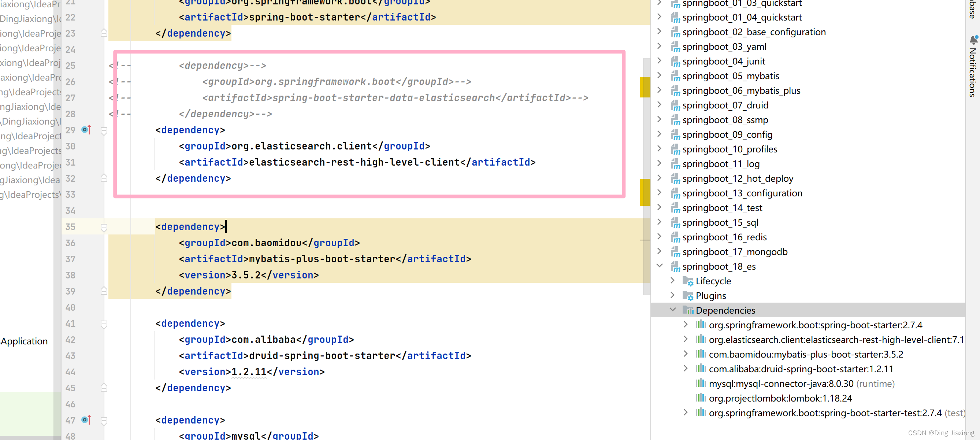Click the springboot_04_junit Maven module icon
The height and width of the screenshot is (440, 980).
pos(675,61)
